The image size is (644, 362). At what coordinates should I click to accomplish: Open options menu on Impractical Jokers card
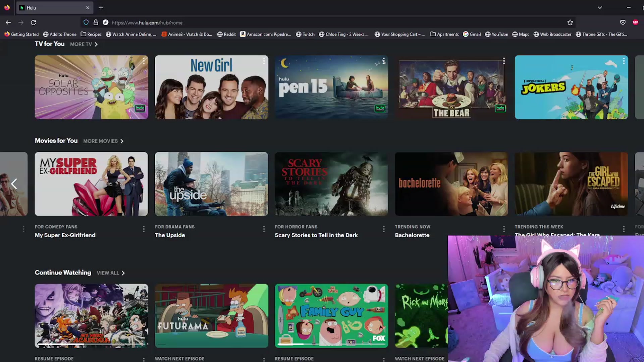624,61
